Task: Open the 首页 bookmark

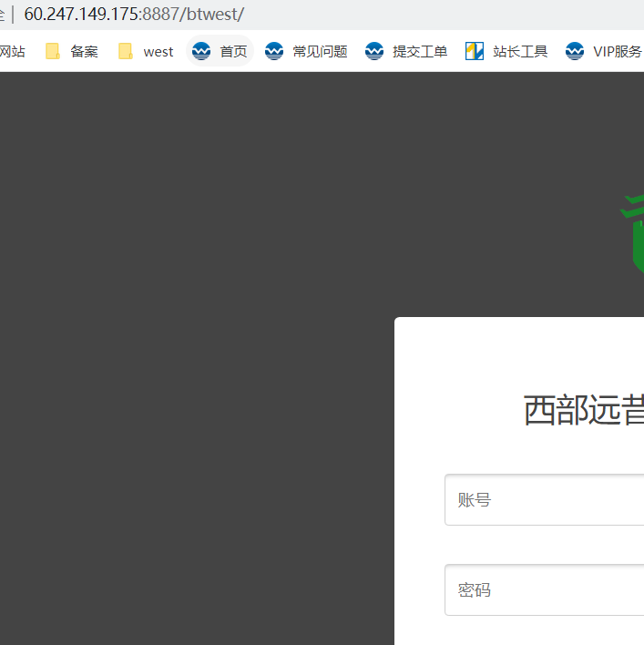Action: 220,51
